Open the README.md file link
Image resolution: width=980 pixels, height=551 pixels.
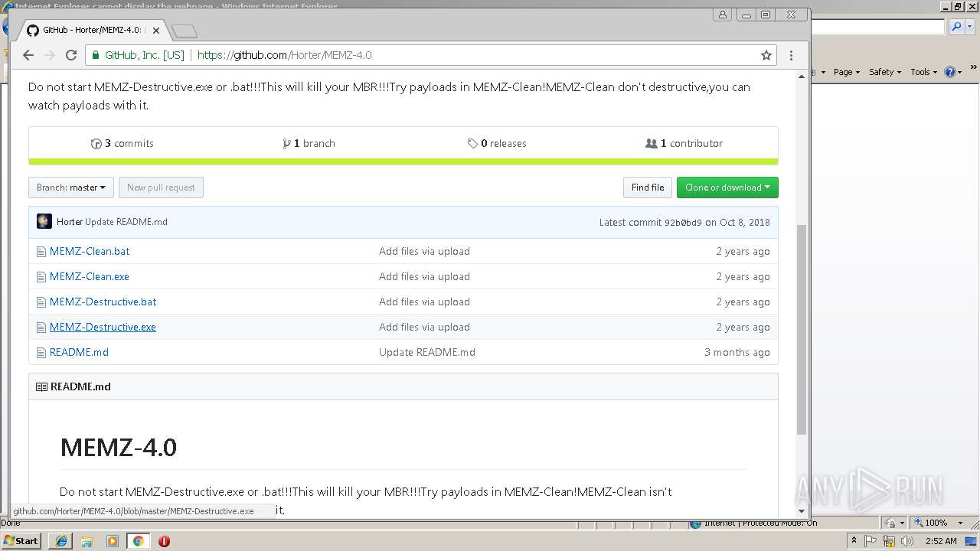(79, 352)
